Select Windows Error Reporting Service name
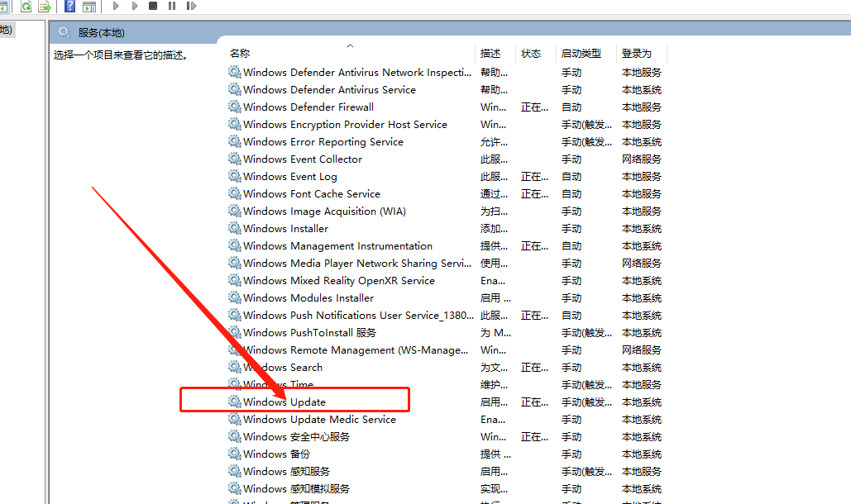The width and height of the screenshot is (851, 504). pyautogui.click(x=323, y=142)
